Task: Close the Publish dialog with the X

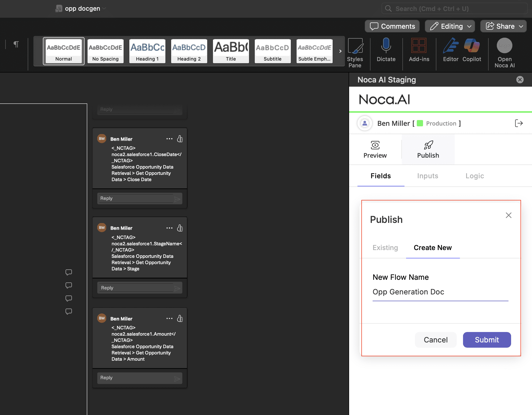Action: (508, 215)
